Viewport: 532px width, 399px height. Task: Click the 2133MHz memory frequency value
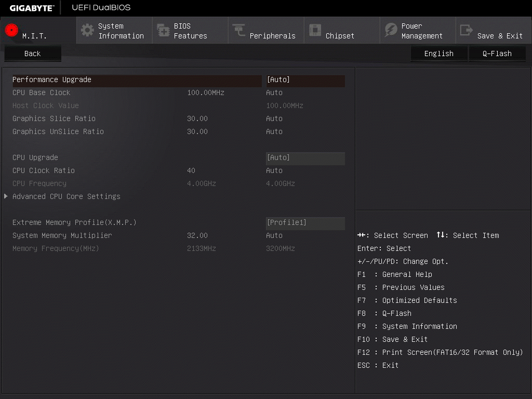pos(202,248)
